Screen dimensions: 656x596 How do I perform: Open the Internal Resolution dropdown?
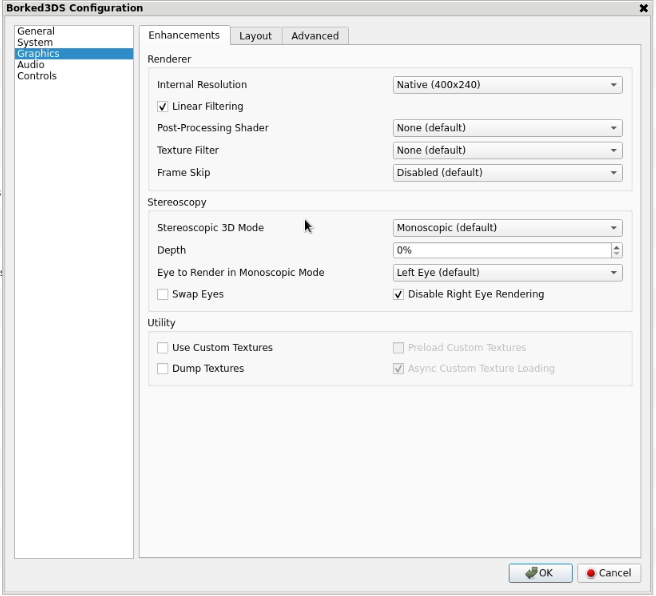click(x=507, y=85)
